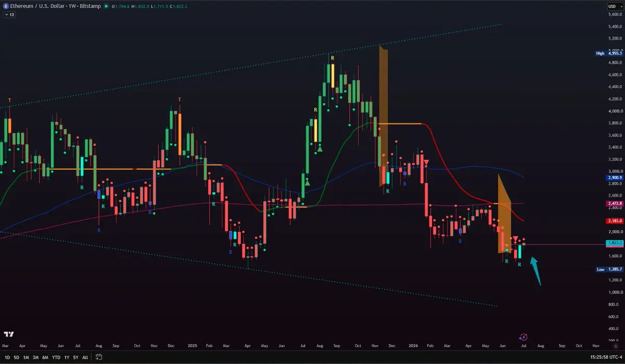This screenshot has width=625, height=364.
Task: Click the 4,200.0 price axis tick
Action: [x=615, y=99]
